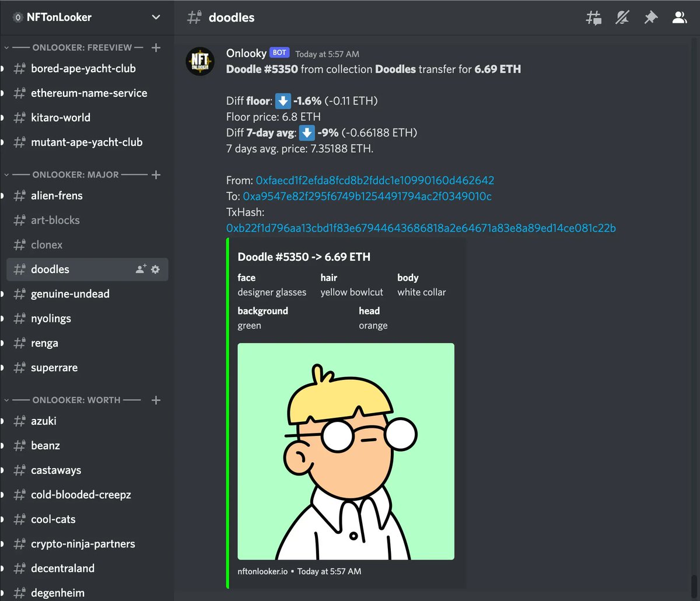Enlarge Doodle #5350 image
Screen dimensions: 700x601
[346, 452]
